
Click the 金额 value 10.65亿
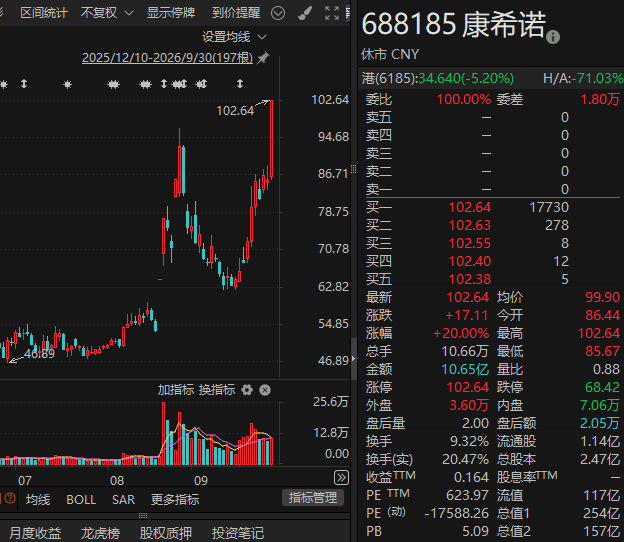[465, 370]
